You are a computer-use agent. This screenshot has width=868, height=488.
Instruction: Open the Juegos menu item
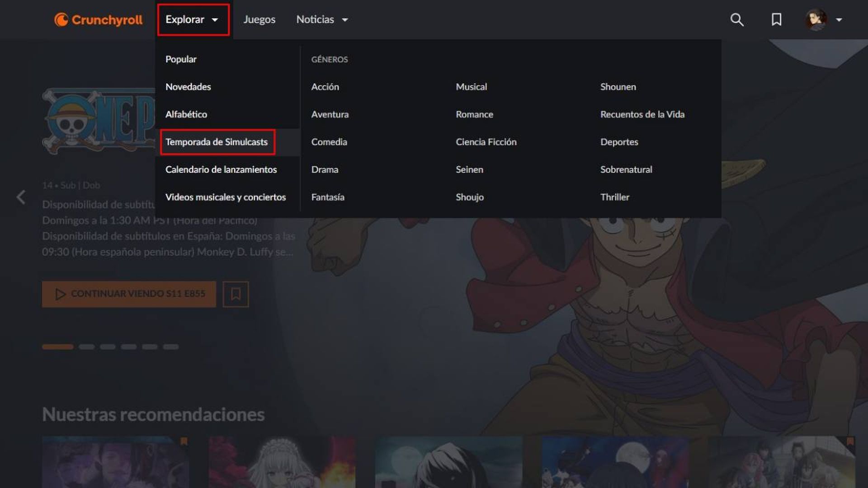[x=259, y=19]
